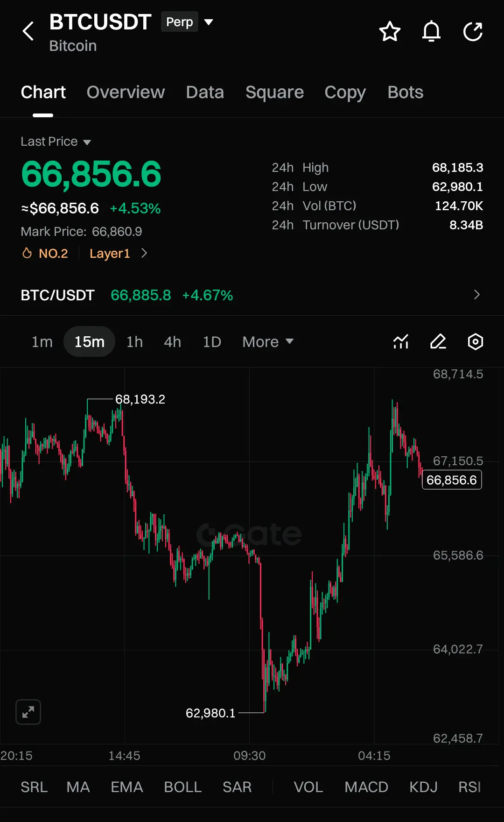Switch to the Overview tab
504x822 pixels.
(126, 92)
